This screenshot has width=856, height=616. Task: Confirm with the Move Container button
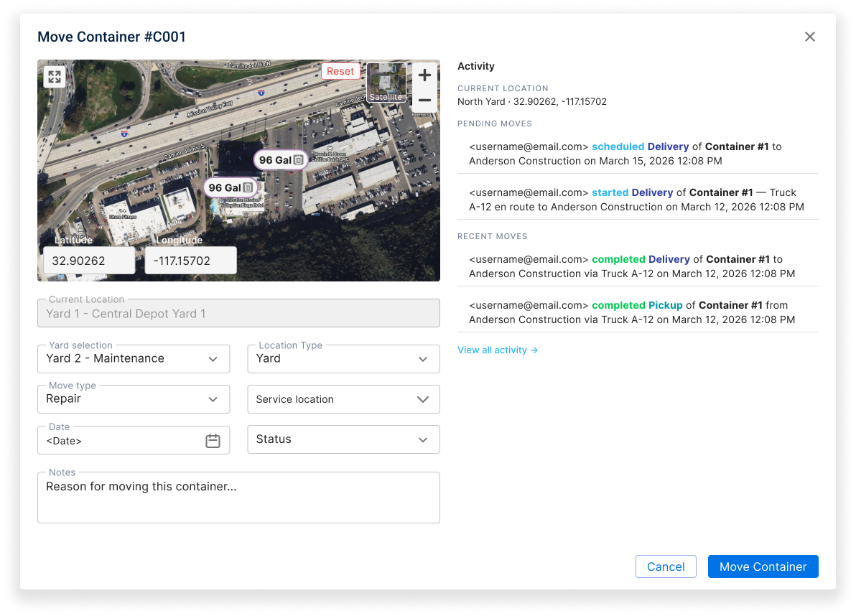763,566
